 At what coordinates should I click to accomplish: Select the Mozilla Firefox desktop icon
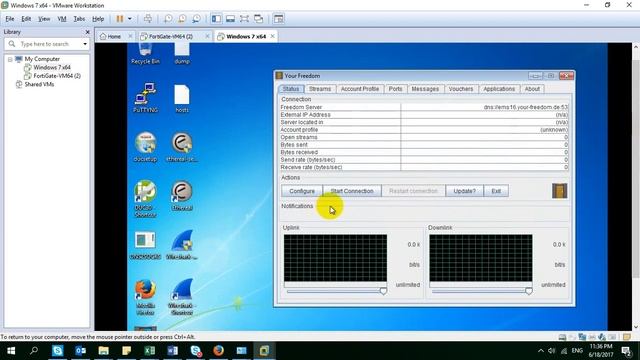click(145, 297)
